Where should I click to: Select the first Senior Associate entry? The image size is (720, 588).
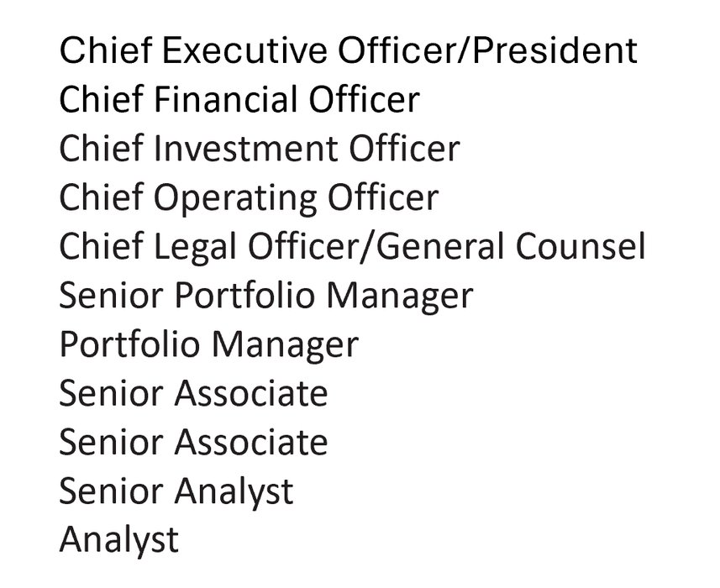click(193, 393)
